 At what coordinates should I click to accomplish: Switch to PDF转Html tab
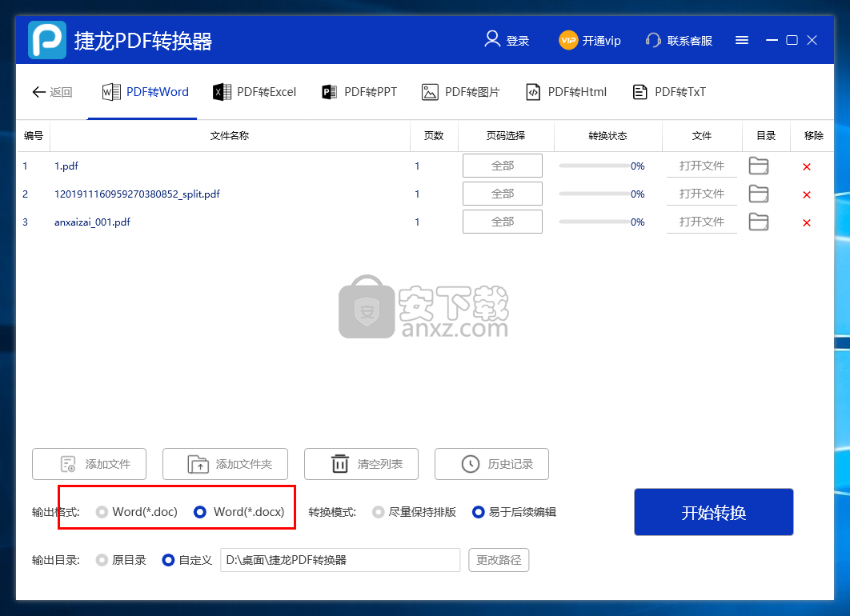pos(566,92)
